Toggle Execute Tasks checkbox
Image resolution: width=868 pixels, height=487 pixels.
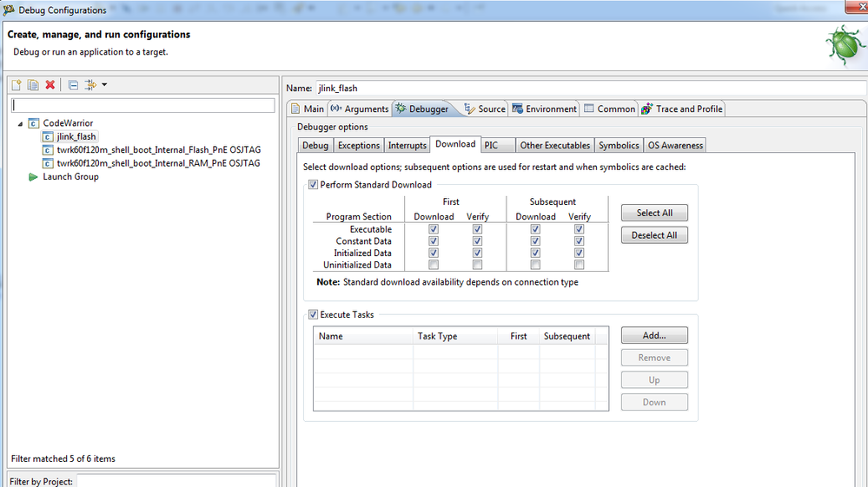point(314,314)
